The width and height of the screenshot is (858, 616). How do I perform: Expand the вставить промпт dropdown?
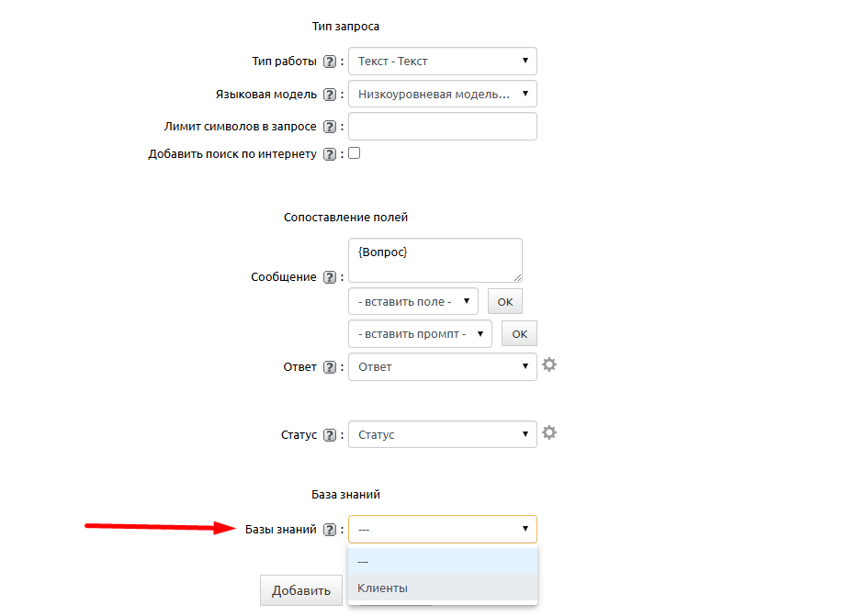(x=420, y=333)
